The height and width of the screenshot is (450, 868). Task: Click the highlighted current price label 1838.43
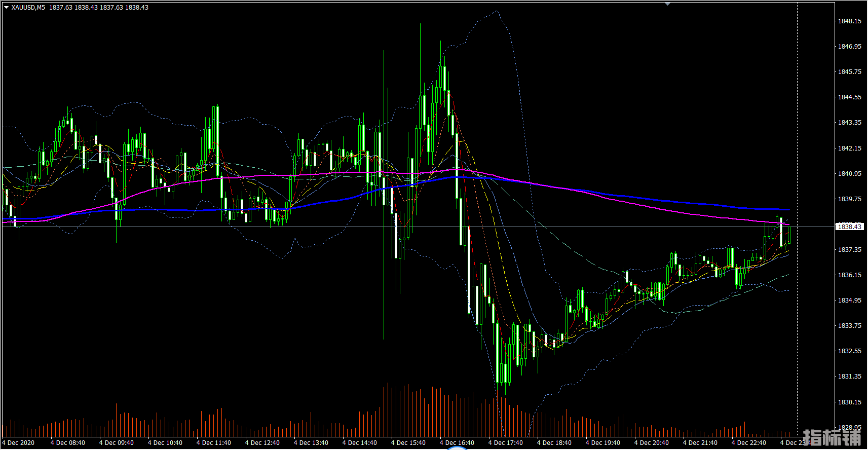[x=849, y=227]
